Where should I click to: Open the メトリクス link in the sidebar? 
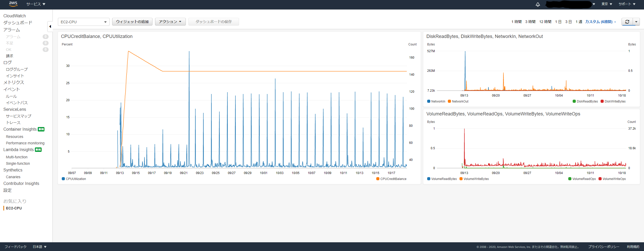[14, 82]
